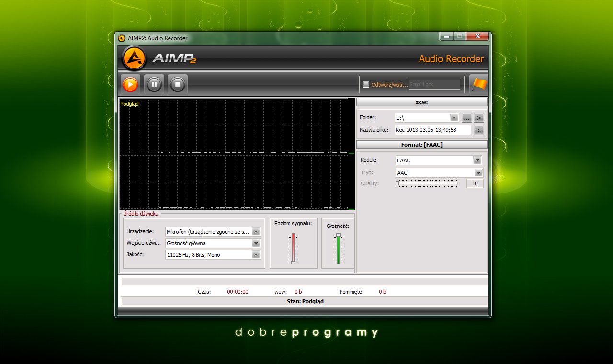Click the Podgląd waveform preview display

(237, 154)
